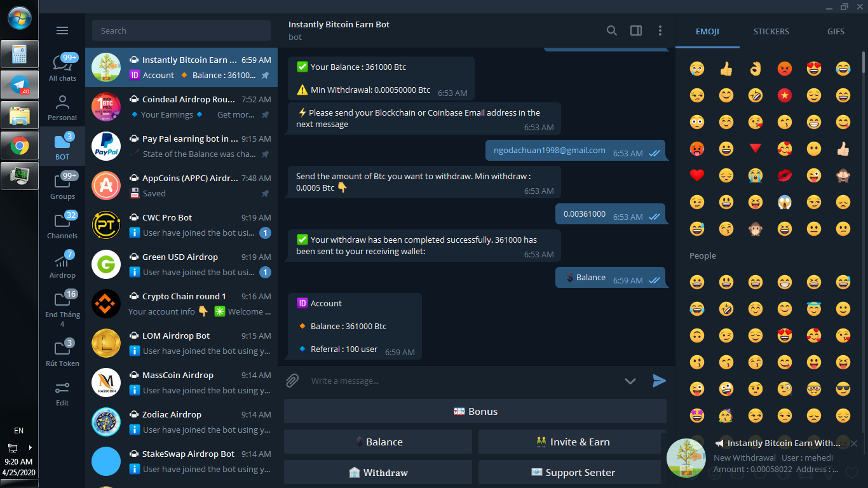Screen dimensions: 868x488
Task: Insert the red down-pointing triangle emoji
Action: coord(756,149)
